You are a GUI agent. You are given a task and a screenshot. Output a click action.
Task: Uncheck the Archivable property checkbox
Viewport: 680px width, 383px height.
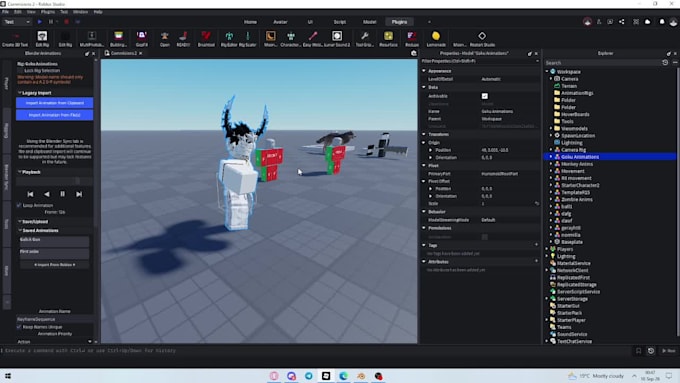pyautogui.click(x=484, y=96)
